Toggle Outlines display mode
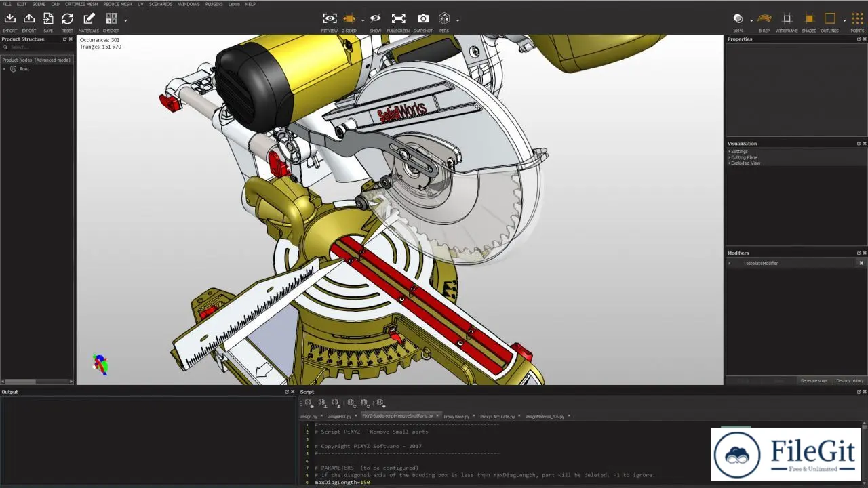The width and height of the screenshot is (868, 488). 830,19
